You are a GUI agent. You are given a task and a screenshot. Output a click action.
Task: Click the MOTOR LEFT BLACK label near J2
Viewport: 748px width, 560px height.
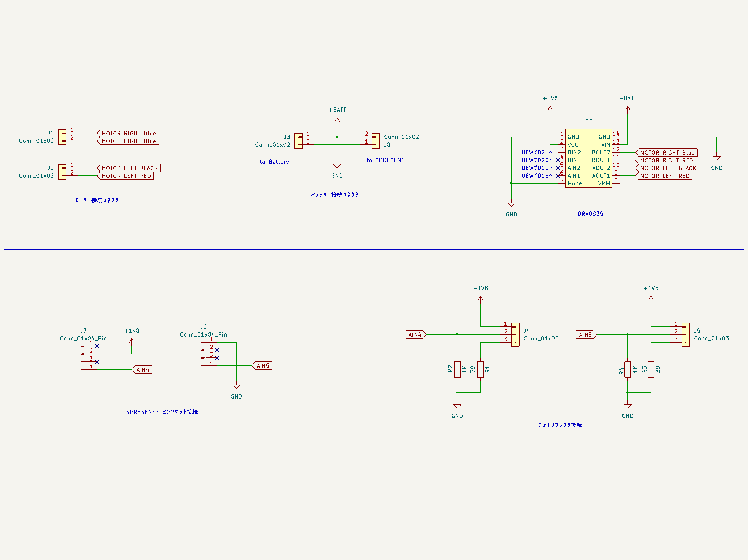pos(129,168)
